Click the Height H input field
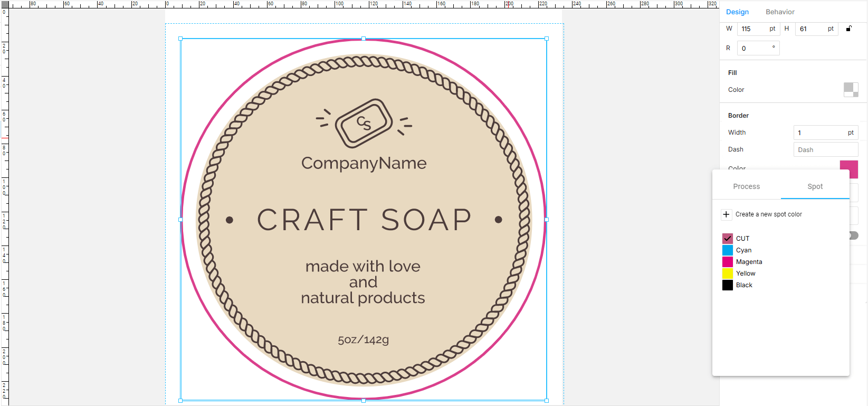Screen dimensions: 868x406 [812, 29]
